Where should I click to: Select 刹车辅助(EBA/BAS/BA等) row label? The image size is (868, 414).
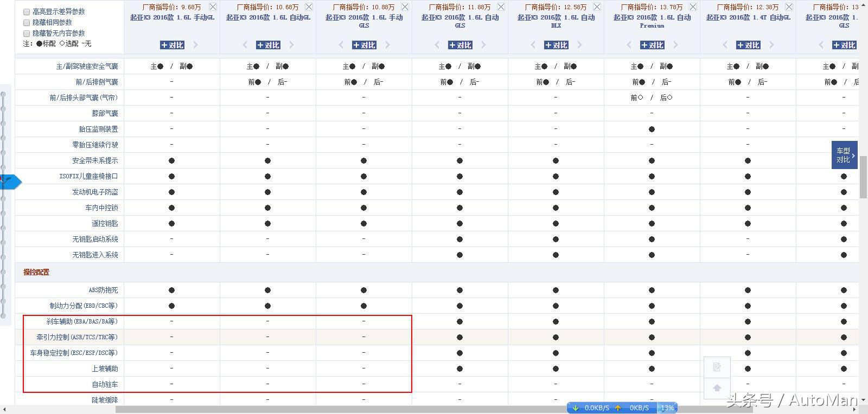82,321
